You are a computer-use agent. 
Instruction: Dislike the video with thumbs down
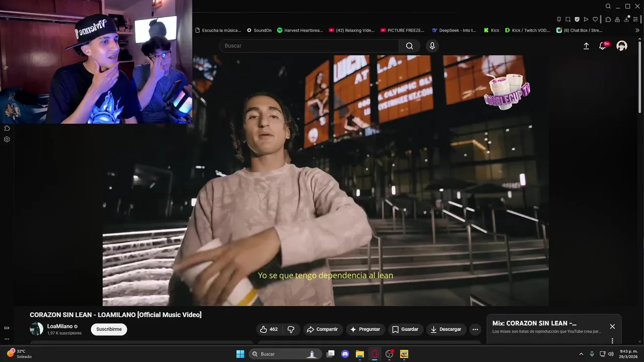click(291, 329)
